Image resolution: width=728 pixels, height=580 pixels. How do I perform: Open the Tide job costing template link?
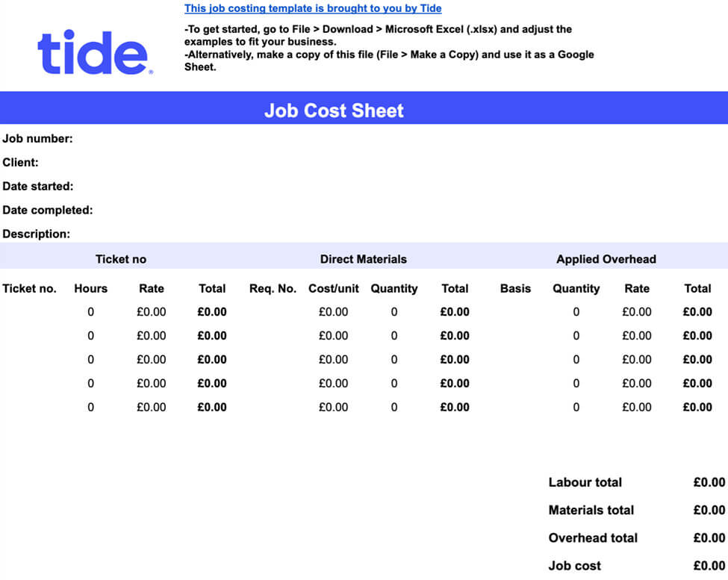pyautogui.click(x=313, y=8)
